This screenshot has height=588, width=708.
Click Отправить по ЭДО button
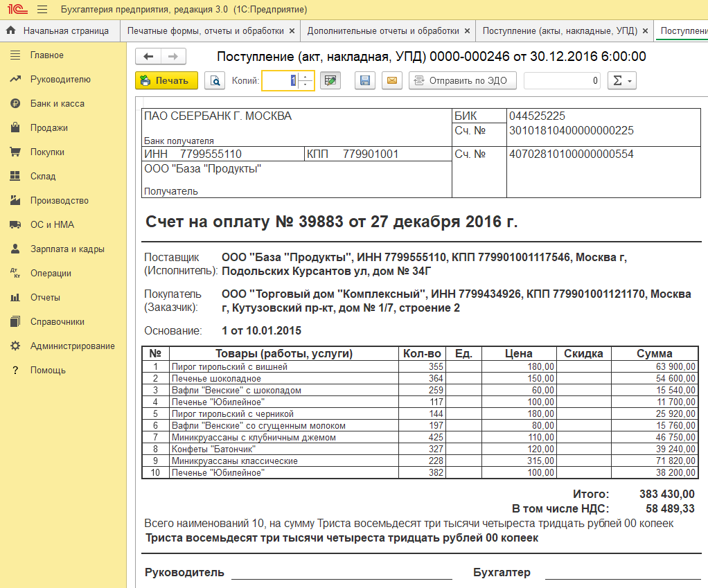462,81
